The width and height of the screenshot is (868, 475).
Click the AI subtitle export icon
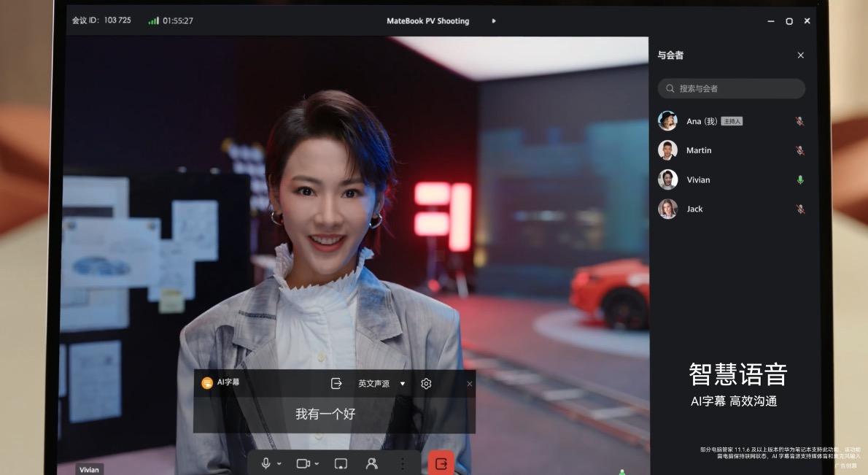[x=336, y=383]
